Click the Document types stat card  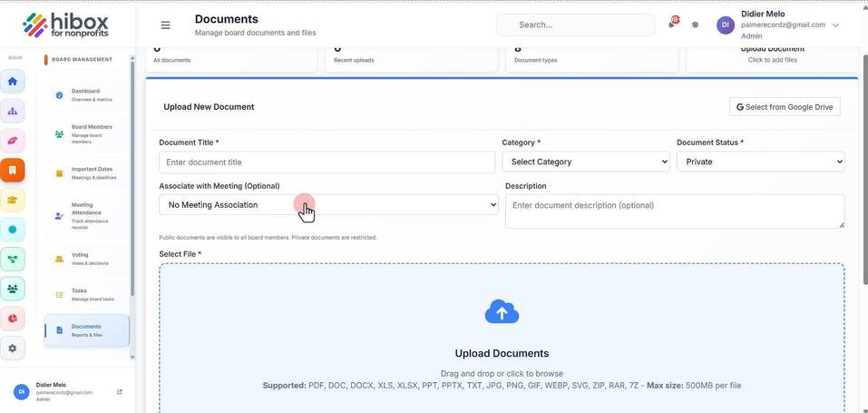click(591, 58)
